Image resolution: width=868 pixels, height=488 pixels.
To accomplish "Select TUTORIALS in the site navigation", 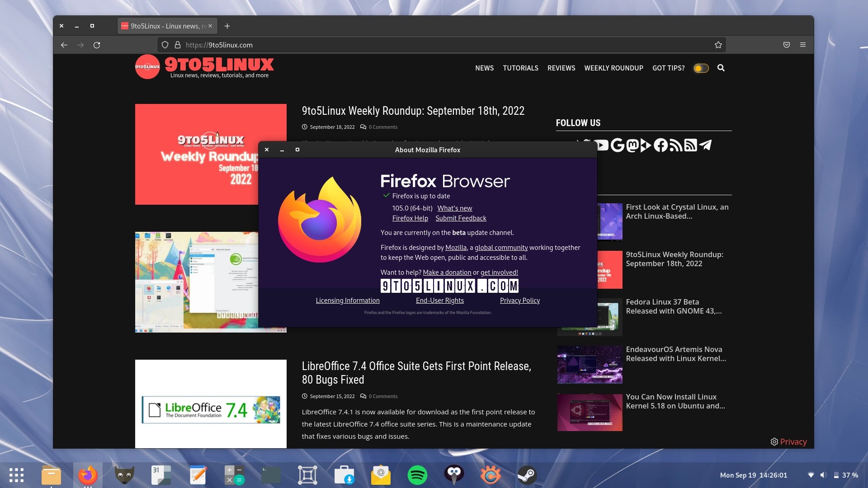I will [521, 68].
